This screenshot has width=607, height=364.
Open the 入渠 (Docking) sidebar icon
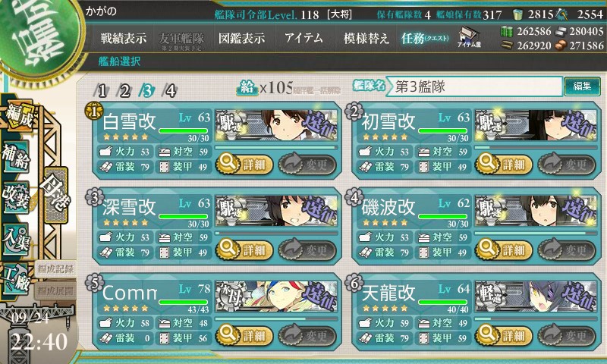coord(16,239)
